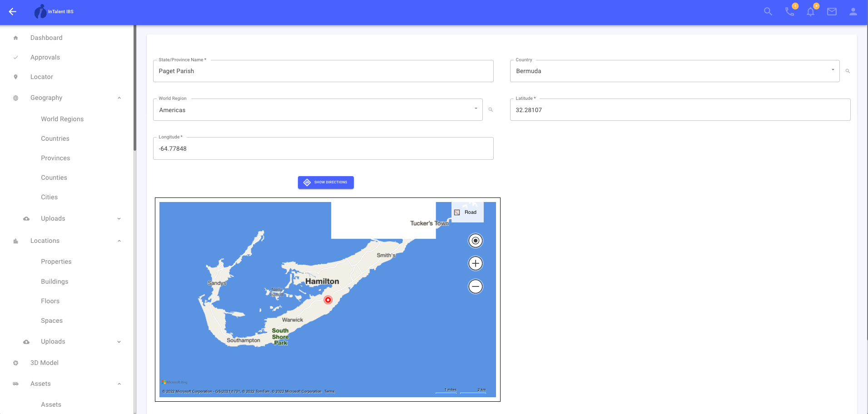Screen dimensions: 868x414
Task: Open the search icon in top bar
Action: click(768, 12)
